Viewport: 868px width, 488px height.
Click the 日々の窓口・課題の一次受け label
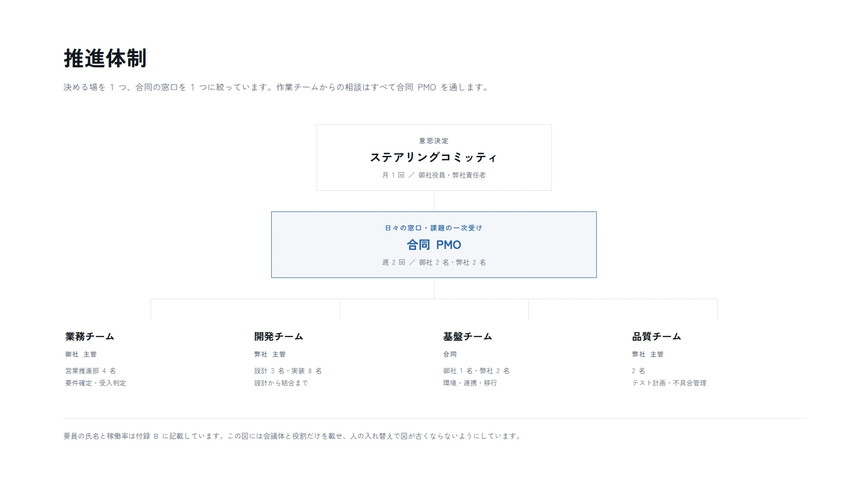coord(434,228)
